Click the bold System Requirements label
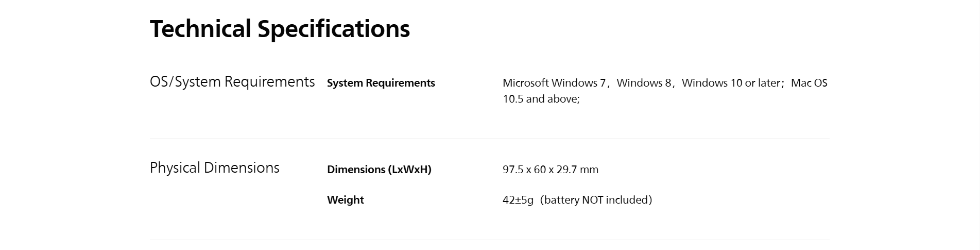980x250 pixels. [x=381, y=83]
